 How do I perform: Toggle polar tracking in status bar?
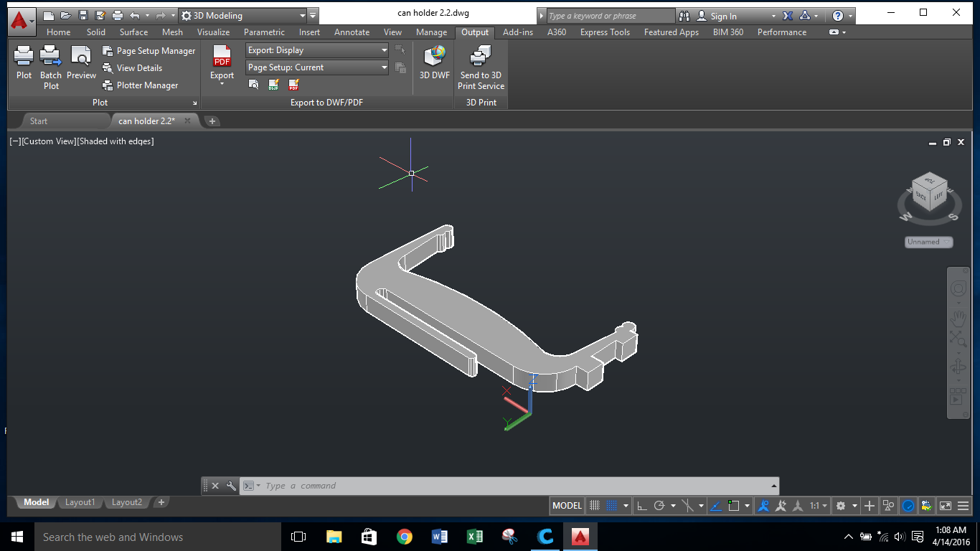[x=659, y=506]
